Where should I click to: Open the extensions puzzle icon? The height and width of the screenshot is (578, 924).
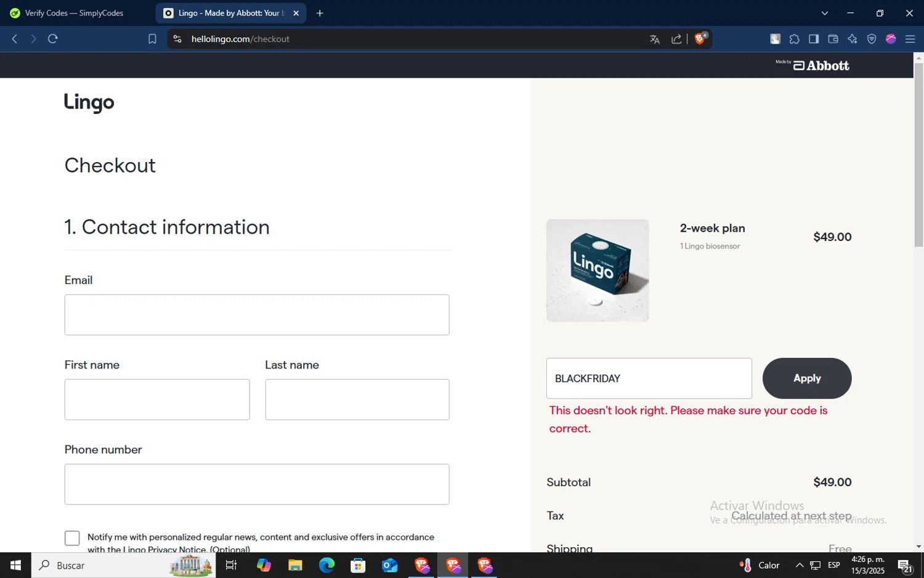pyautogui.click(x=795, y=39)
